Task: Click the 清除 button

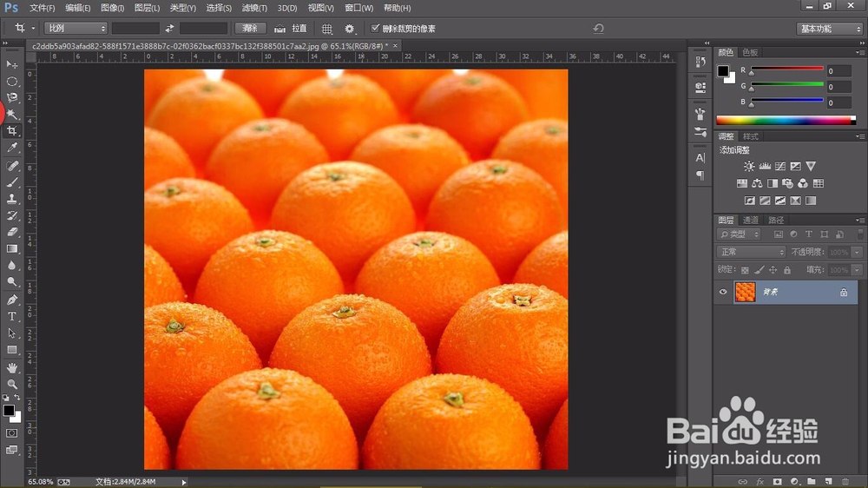Action: click(250, 29)
